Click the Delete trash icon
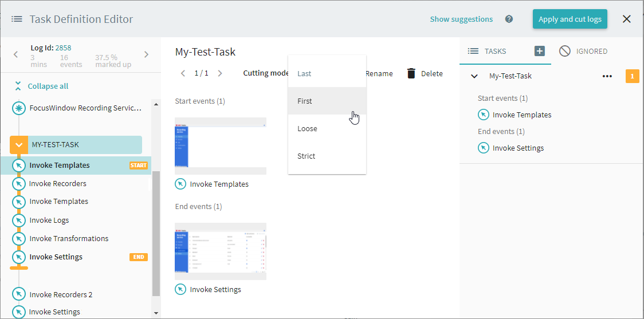Viewport: 644px width, 319px height. pyautogui.click(x=411, y=73)
